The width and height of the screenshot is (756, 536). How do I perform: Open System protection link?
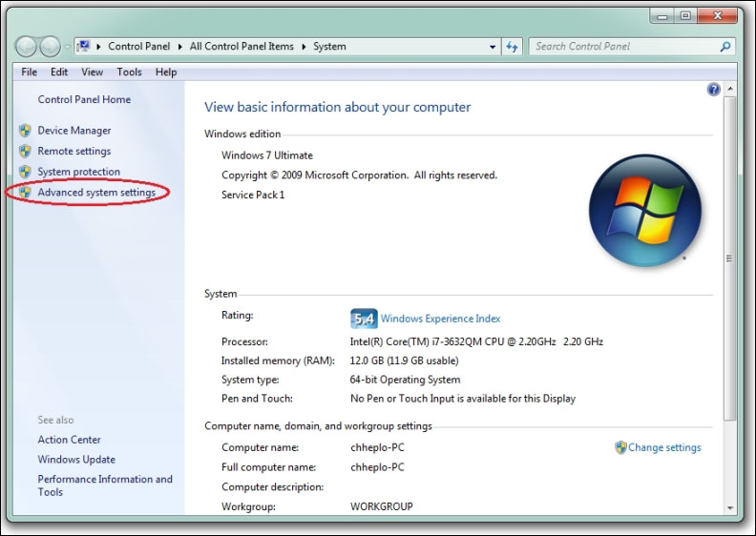pos(78,172)
